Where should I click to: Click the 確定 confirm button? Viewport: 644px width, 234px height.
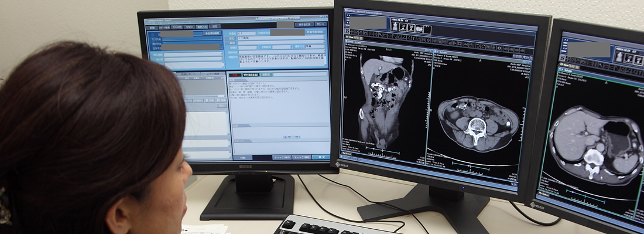[321, 157]
